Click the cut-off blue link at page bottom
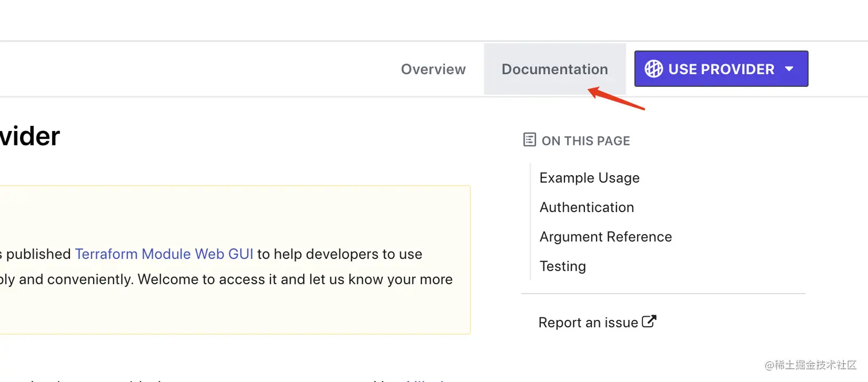This screenshot has height=382, width=868. [426, 379]
